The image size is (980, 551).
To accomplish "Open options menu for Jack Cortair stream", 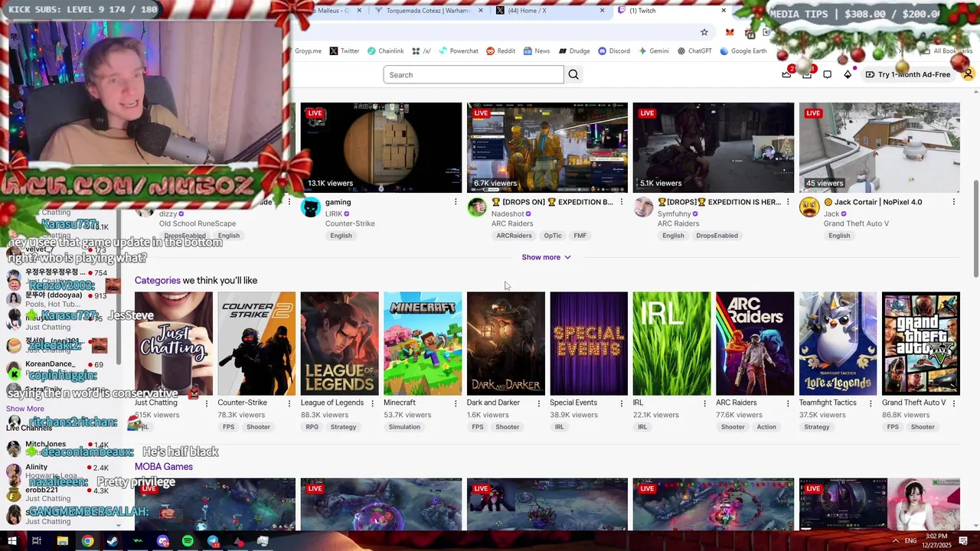I will (954, 202).
